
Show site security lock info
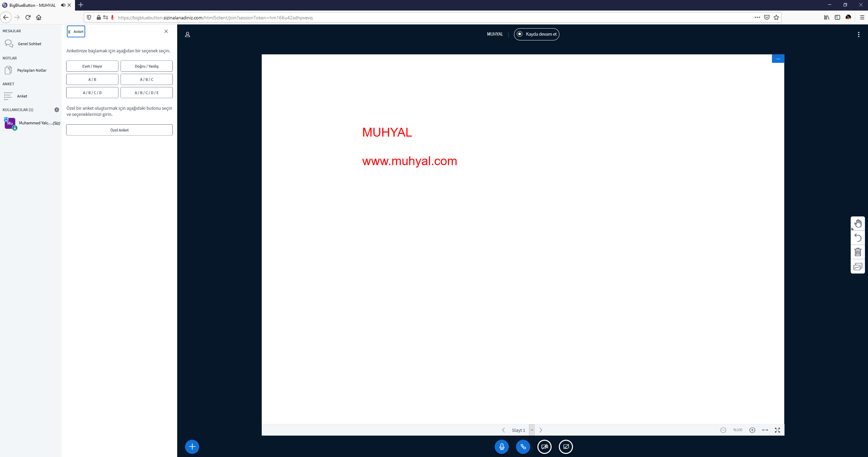click(98, 17)
